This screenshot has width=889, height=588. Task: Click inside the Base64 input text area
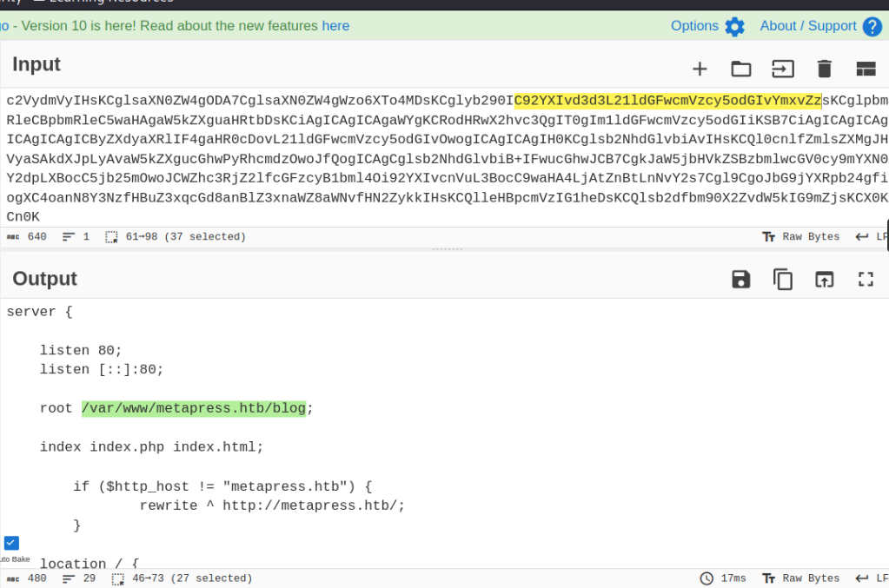click(x=445, y=158)
